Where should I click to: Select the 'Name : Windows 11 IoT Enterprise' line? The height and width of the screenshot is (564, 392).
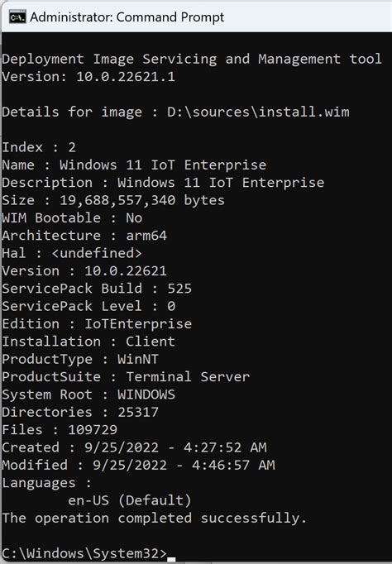tap(134, 165)
